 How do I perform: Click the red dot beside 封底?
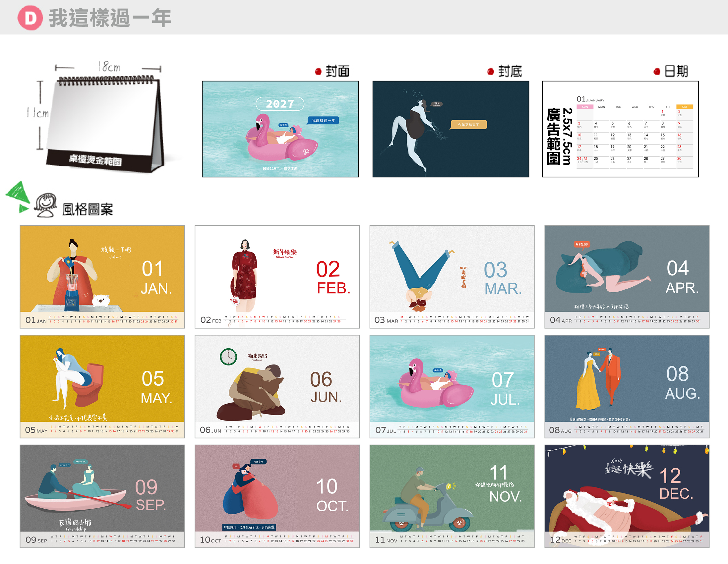(490, 72)
